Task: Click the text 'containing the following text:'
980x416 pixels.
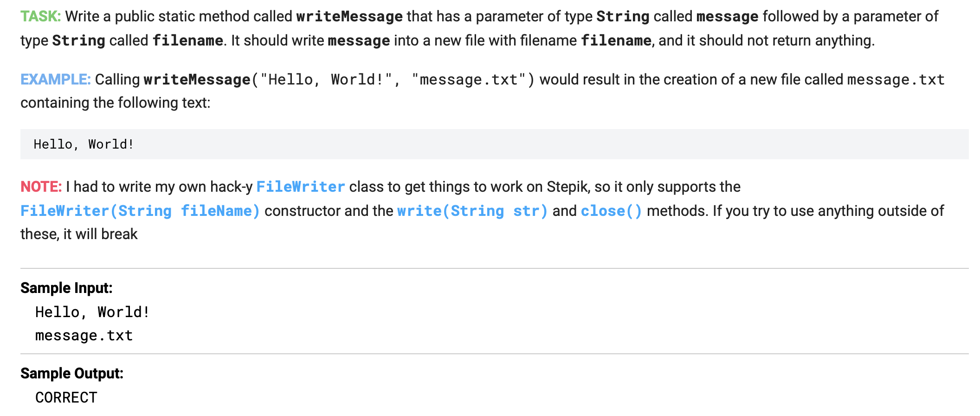Action: point(116,103)
